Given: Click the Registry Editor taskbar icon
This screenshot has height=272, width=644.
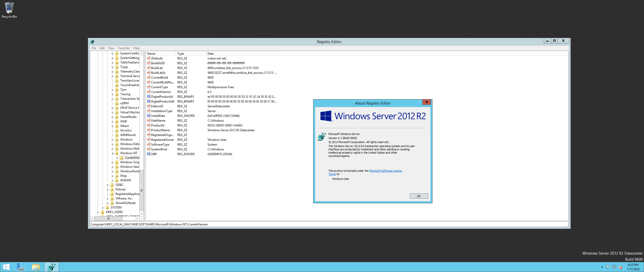Looking at the screenshot, I should 52,267.
